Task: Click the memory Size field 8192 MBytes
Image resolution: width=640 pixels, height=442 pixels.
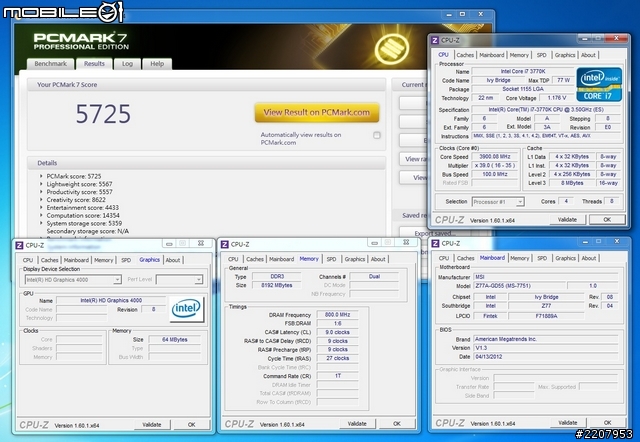Action: coord(277,285)
